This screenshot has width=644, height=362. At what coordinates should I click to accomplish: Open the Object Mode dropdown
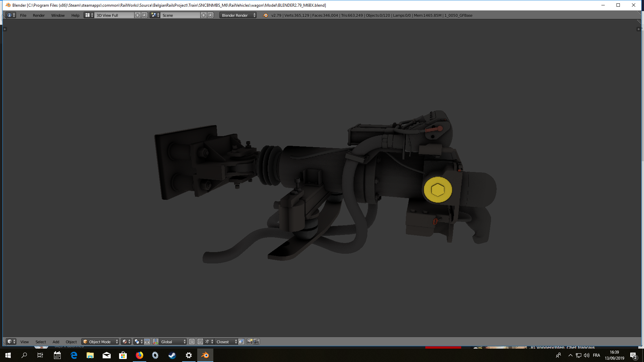point(100,342)
